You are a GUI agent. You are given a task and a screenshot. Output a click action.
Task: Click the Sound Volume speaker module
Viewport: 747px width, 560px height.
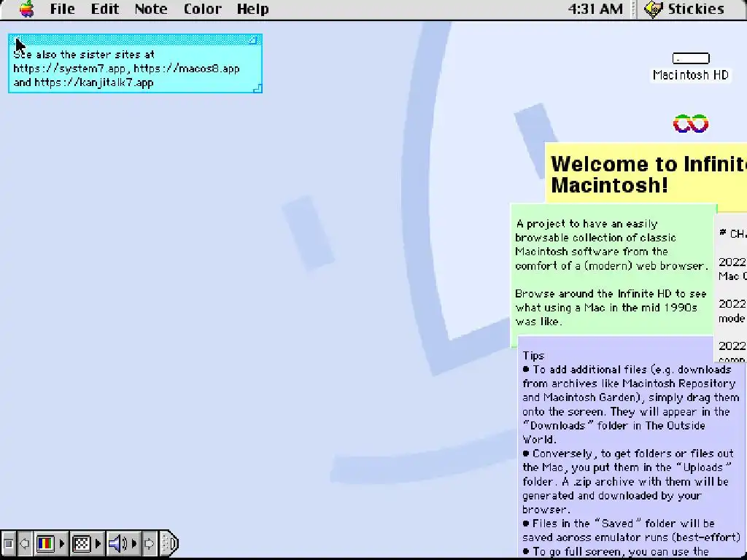tap(117, 543)
